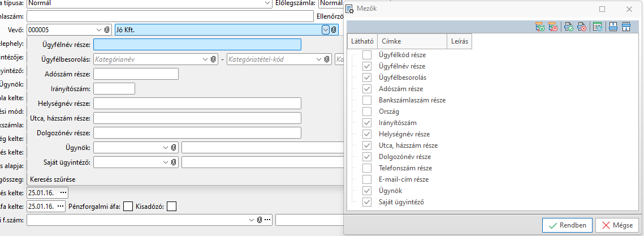Move selected field up icon
Viewport: 644px width, 236px height.
[613, 27]
